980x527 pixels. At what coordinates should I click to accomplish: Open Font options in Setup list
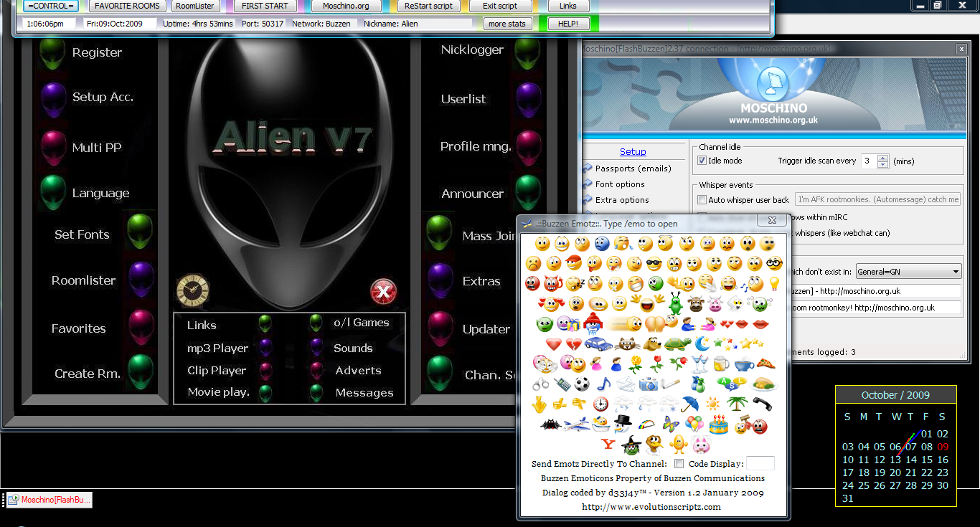coord(620,184)
